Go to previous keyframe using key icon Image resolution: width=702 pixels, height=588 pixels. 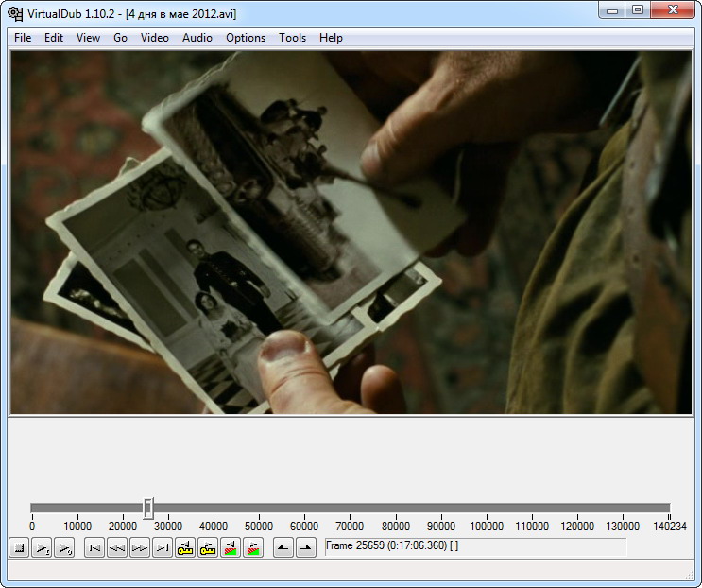(185, 547)
